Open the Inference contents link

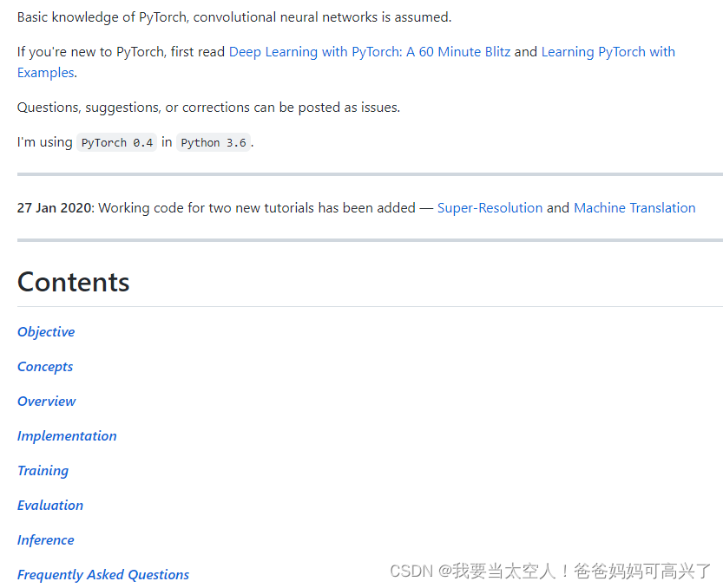point(46,540)
